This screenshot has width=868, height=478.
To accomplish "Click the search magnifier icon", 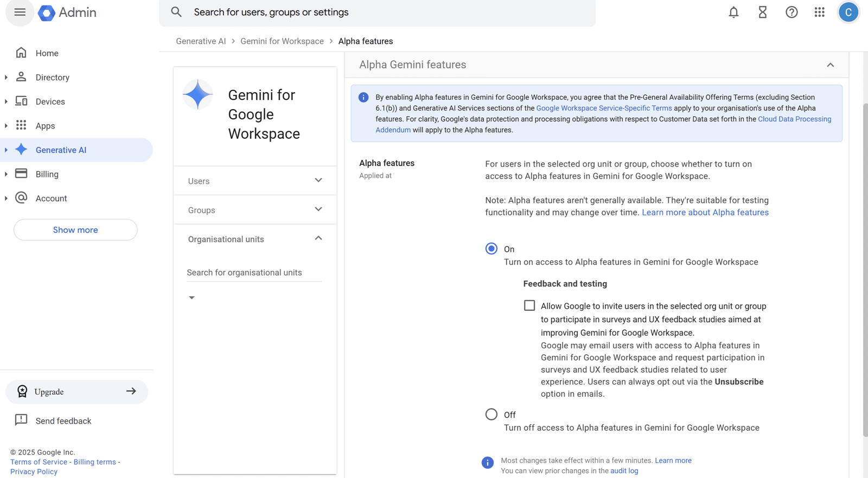I will [x=176, y=12].
